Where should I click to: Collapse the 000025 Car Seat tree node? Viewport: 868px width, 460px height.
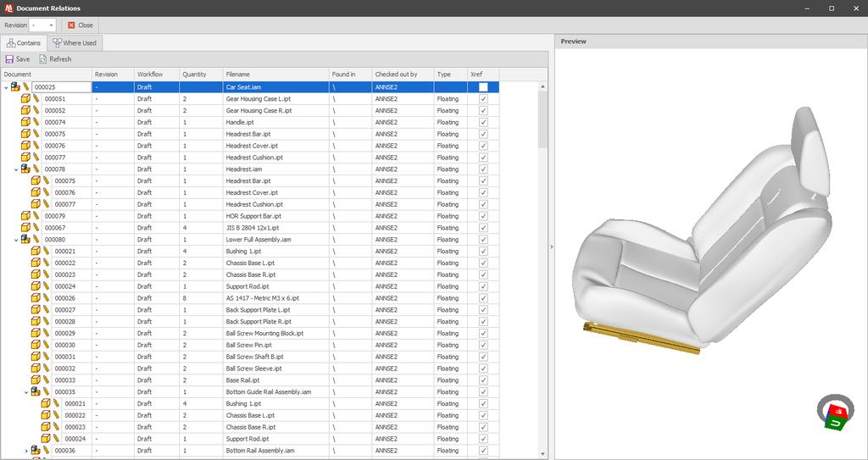[6, 87]
